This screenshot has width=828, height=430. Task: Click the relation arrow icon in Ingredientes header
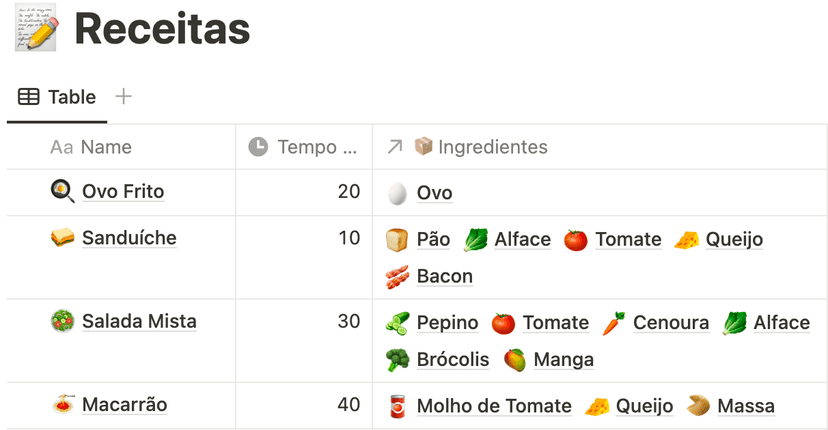[394, 147]
